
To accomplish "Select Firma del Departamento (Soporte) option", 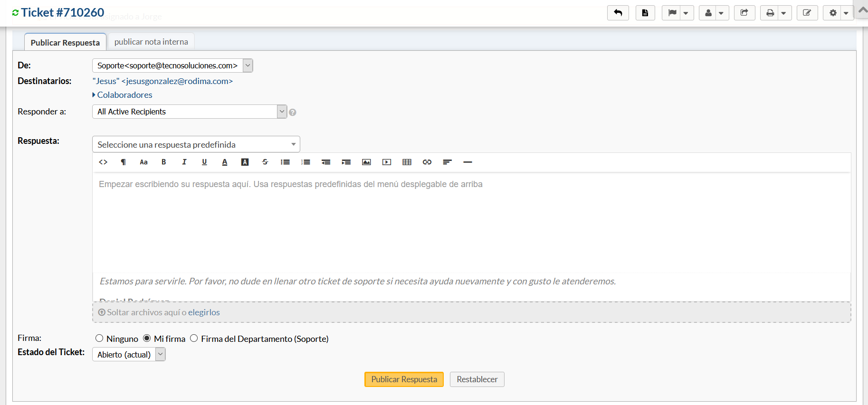I will pos(194,338).
